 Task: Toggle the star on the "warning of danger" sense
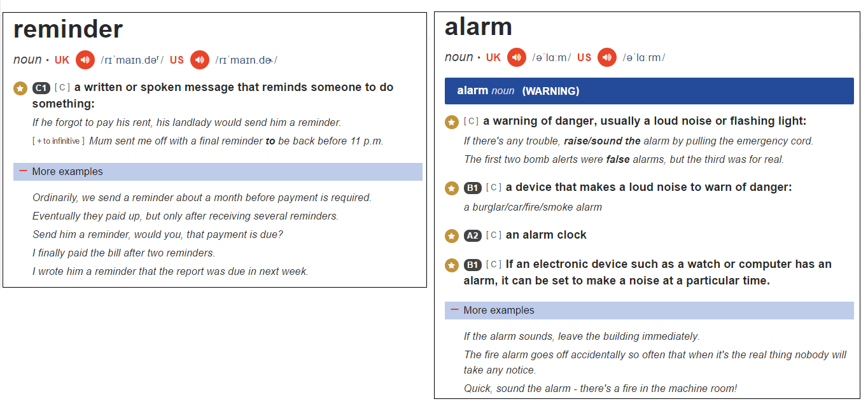pos(451,121)
